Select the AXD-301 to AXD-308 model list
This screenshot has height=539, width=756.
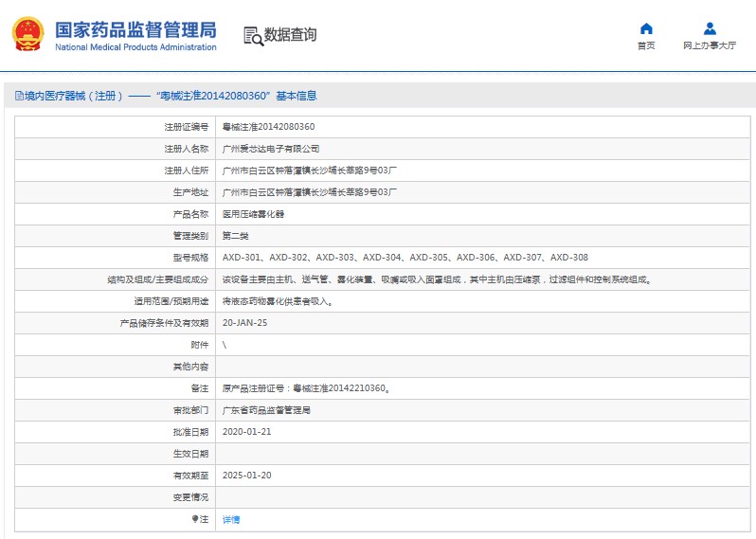405,258
